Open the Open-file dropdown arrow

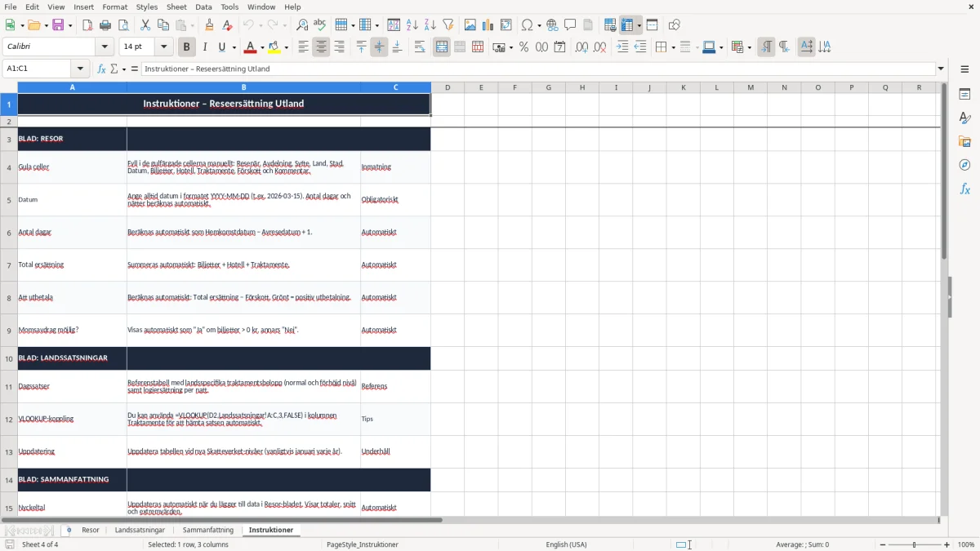pos(45,25)
